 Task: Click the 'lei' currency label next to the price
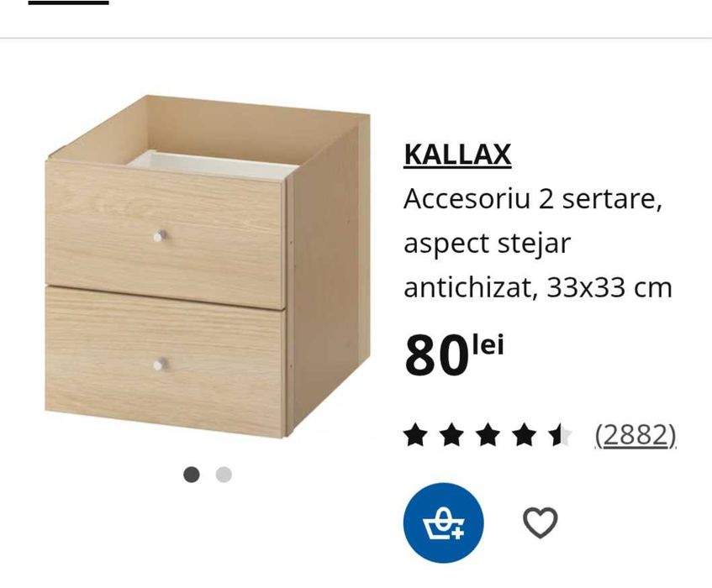(488, 345)
